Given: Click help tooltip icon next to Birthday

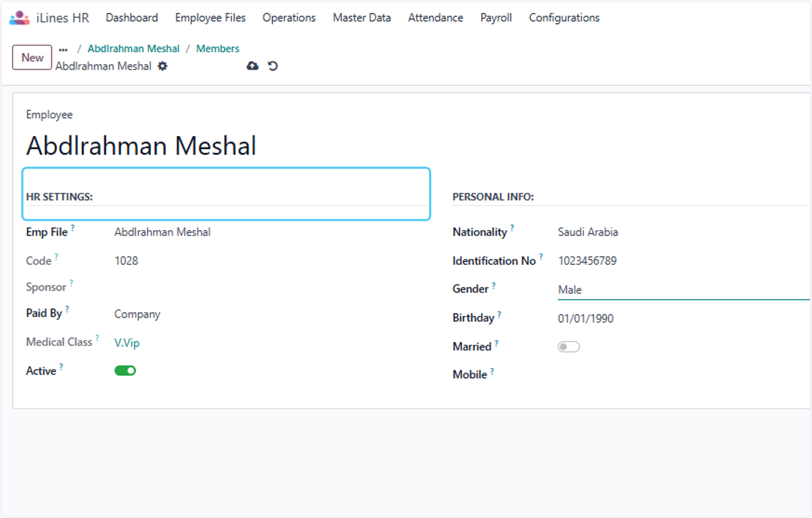Looking at the screenshot, I should point(499,314).
